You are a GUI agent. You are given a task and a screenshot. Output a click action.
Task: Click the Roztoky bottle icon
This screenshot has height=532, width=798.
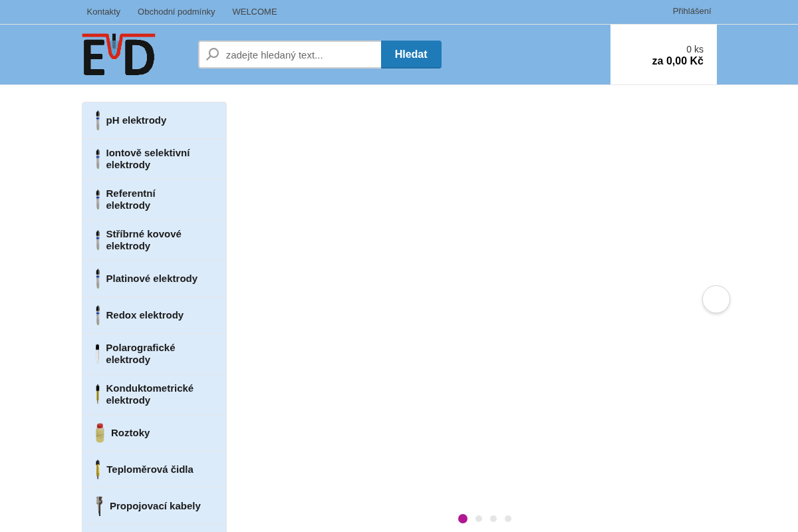tap(100, 433)
